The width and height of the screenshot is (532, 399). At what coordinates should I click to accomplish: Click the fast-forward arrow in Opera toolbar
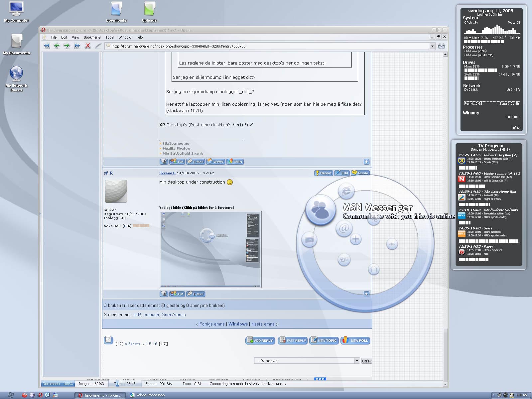(x=77, y=46)
